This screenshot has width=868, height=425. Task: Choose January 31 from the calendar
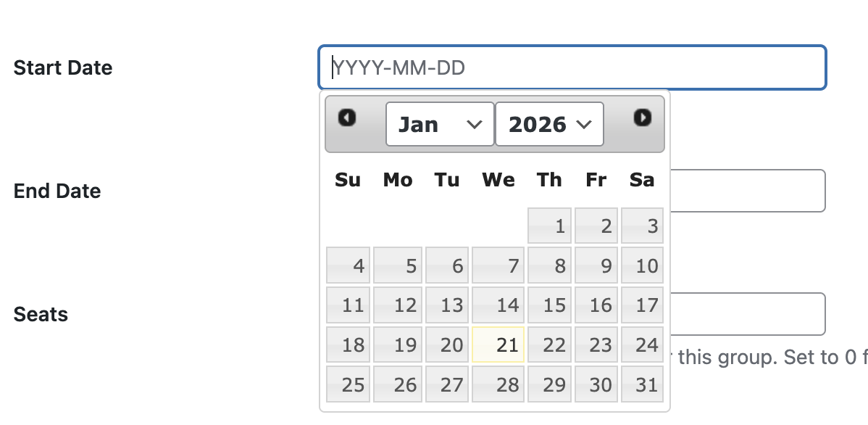pyautogui.click(x=641, y=384)
